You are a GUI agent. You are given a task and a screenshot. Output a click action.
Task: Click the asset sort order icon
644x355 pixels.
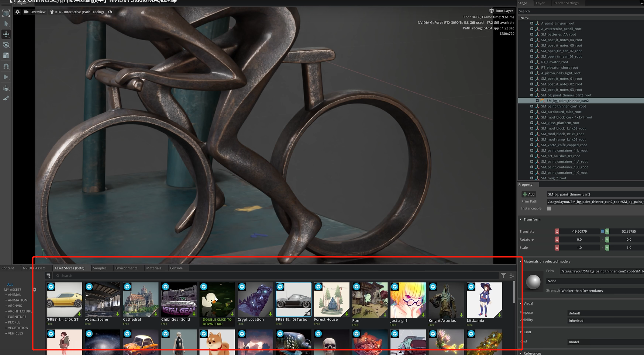[512, 276]
